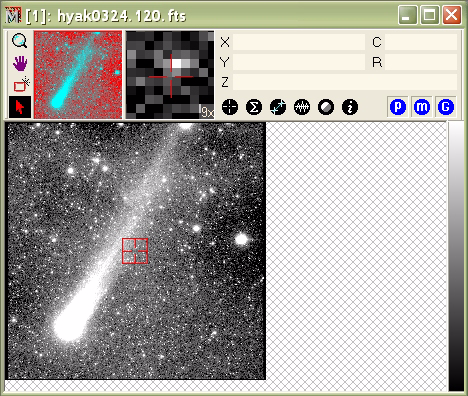Screen dimensions: 468x396
Task: Open the contrast stretch icon
Action: pyautogui.click(x=326, y=107)
